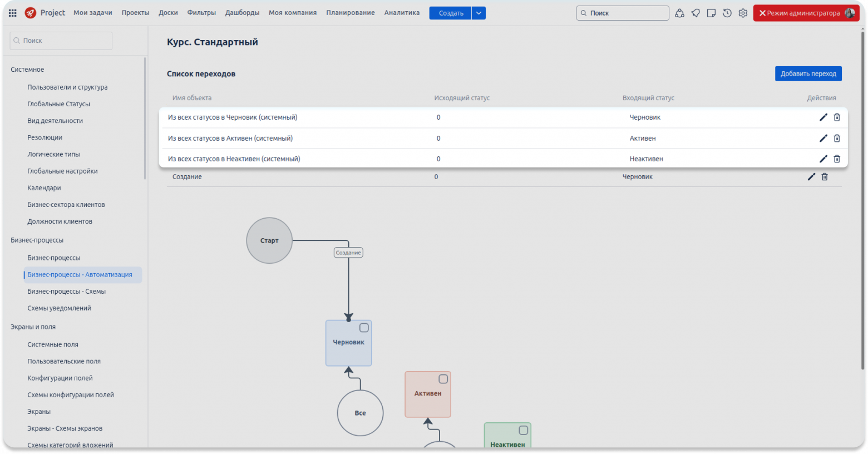Edit the Создание transition pencil icon
The width and height of the screenshot is (868, 454).
point(811,177)
